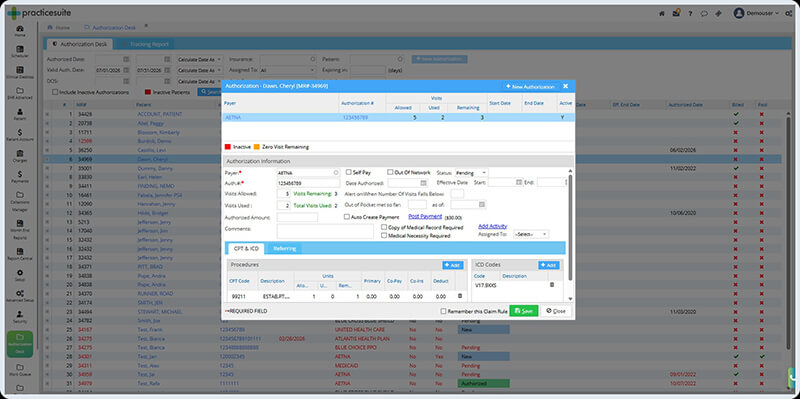
Task: Open the Out of Pocket as-of calendar
Action: coord(482,205)
